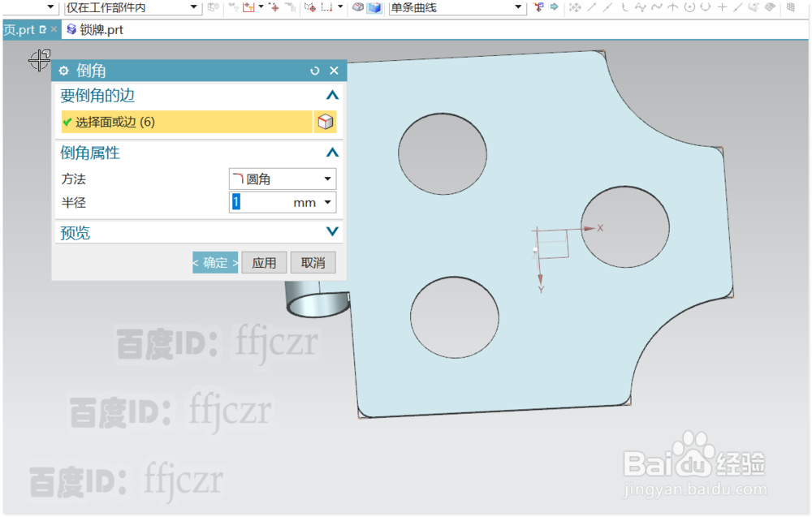Open the rectangle selection mode dropdown arrow
The width and height of the screenshot is (812, 517).
pyautogui.click(x=340, y=6)
